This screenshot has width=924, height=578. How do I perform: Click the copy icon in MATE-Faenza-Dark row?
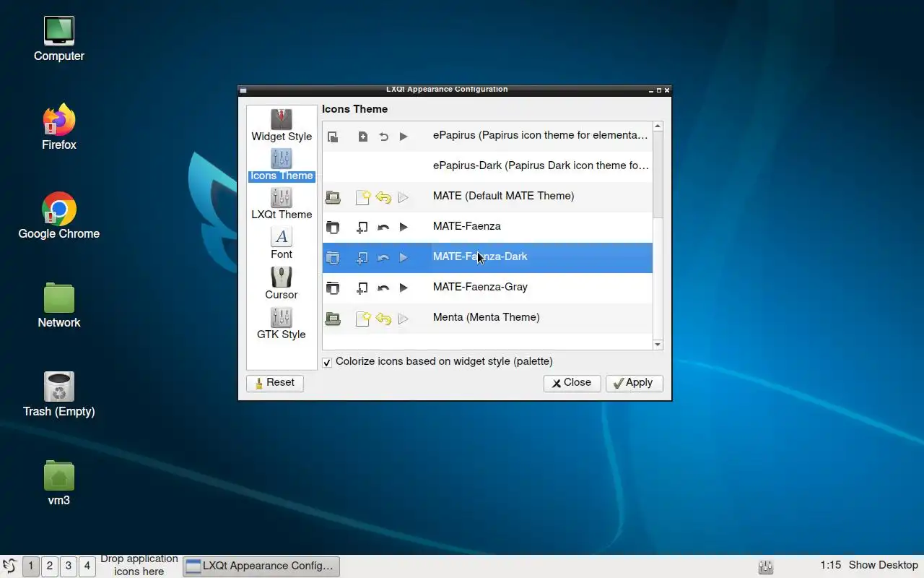coord(333,257)
